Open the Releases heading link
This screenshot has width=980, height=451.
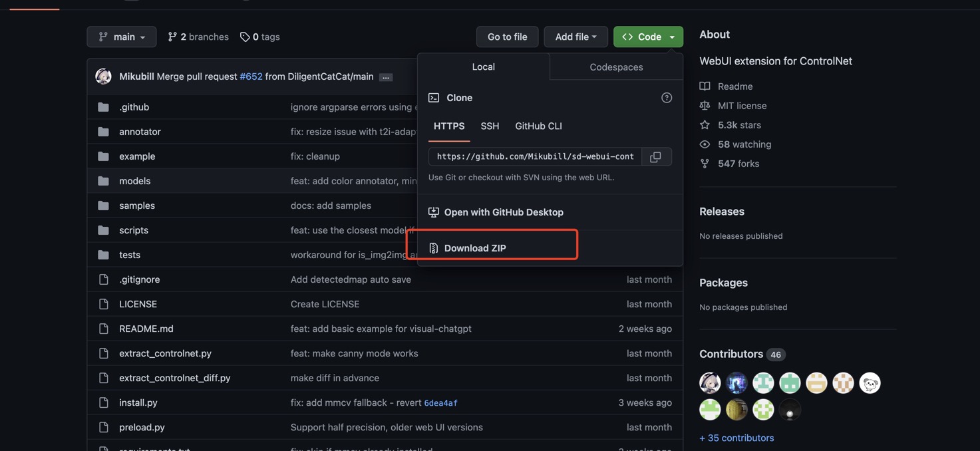722,212
